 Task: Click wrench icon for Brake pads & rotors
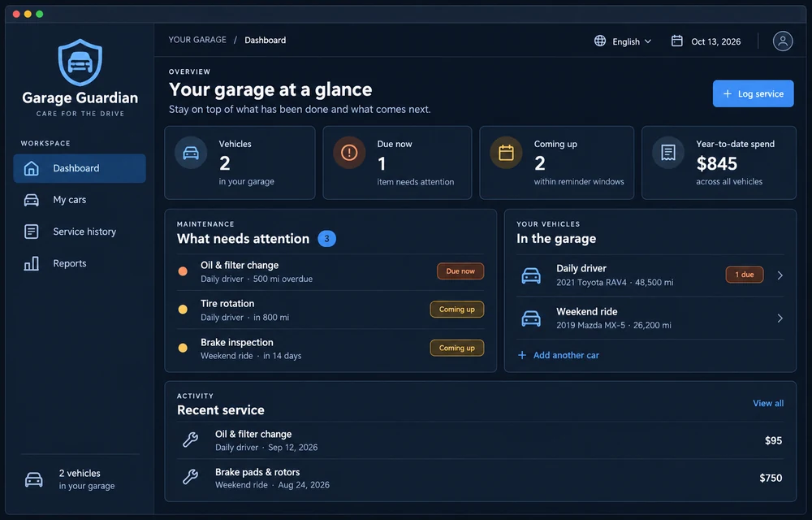coord(191,478)
